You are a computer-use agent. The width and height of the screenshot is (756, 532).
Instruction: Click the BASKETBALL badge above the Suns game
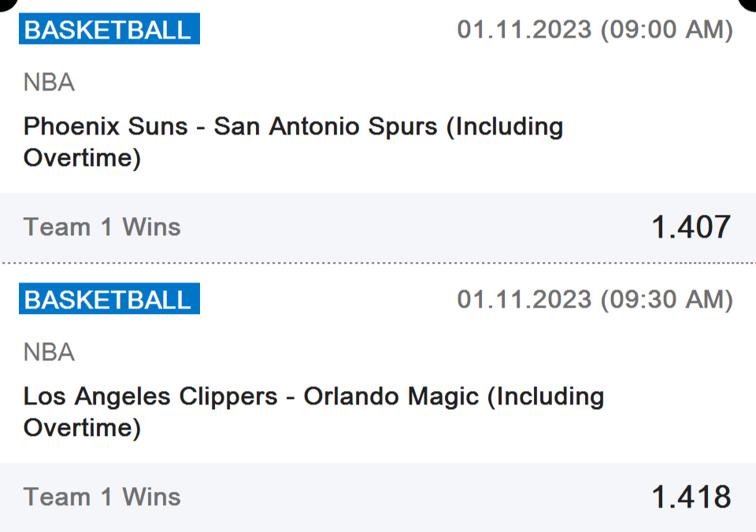click(109, 30)
